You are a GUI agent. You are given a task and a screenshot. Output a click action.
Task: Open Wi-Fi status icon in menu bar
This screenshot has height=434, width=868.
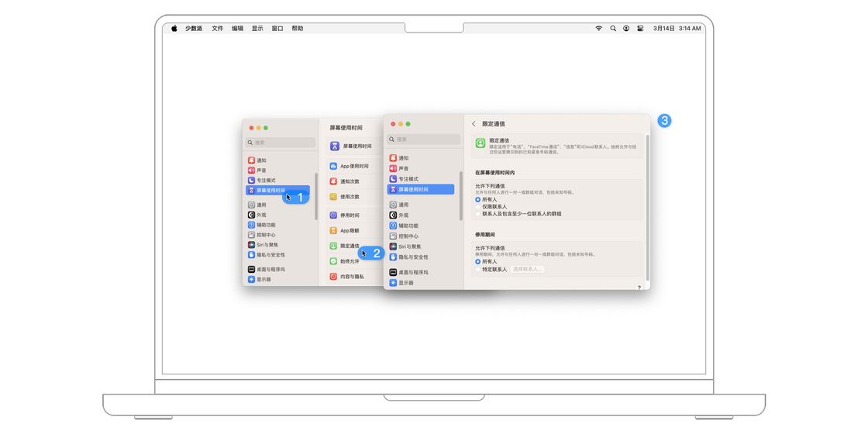[598, 28]
